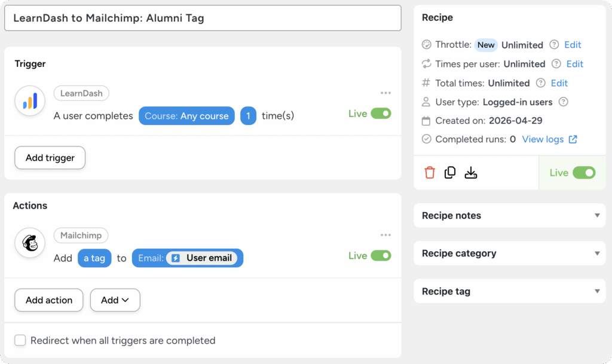
Task: Click the Mailchimp monkey icon in Actions
Action: [30, 243]
